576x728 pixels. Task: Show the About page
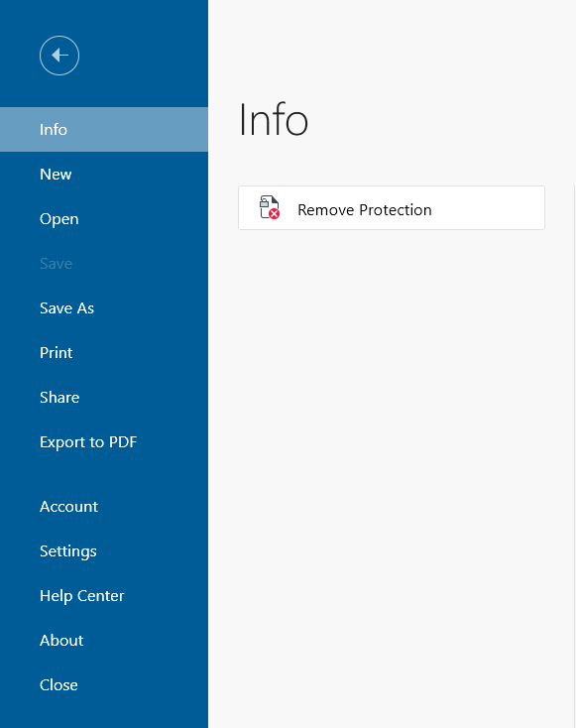pos(104,640)
